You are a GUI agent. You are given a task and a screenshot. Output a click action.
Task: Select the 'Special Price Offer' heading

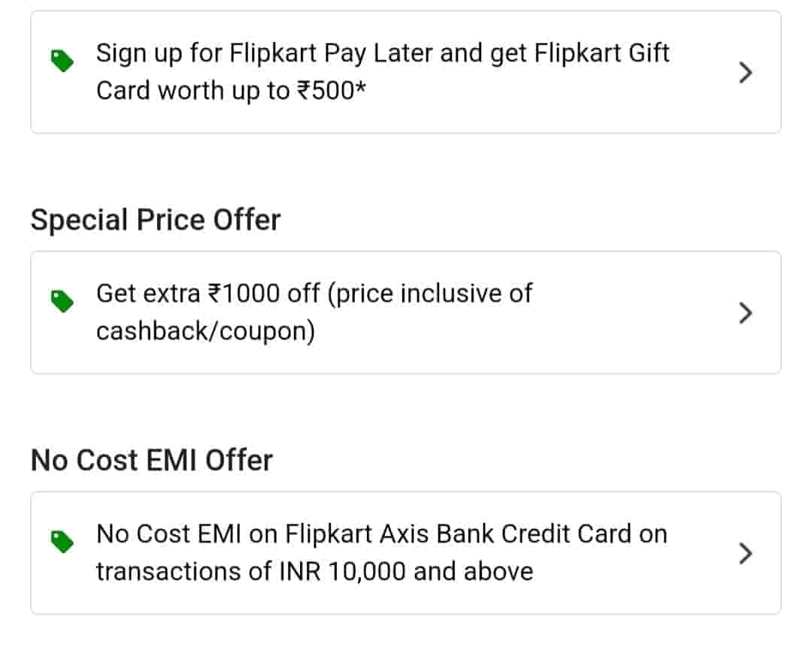pos(156,220)
